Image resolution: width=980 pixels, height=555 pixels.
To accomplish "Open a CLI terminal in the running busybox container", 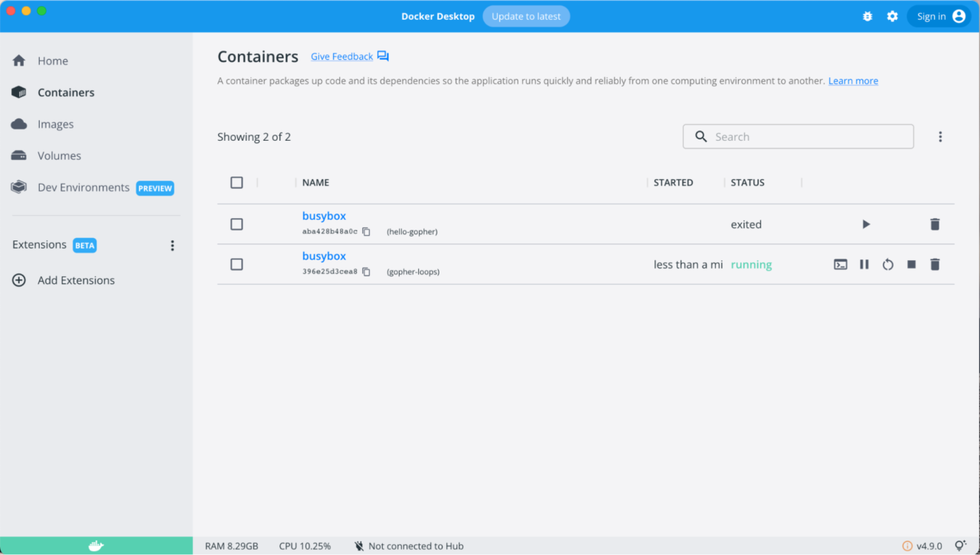I will pyautogui.click(x=841, y=263).
